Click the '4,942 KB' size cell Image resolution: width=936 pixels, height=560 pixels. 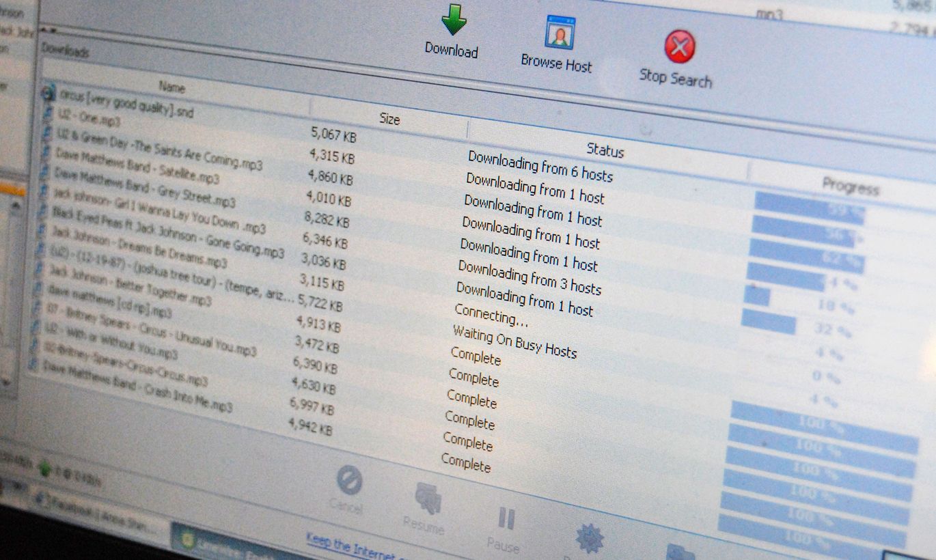pyautogui.click(x=310, y=426)
